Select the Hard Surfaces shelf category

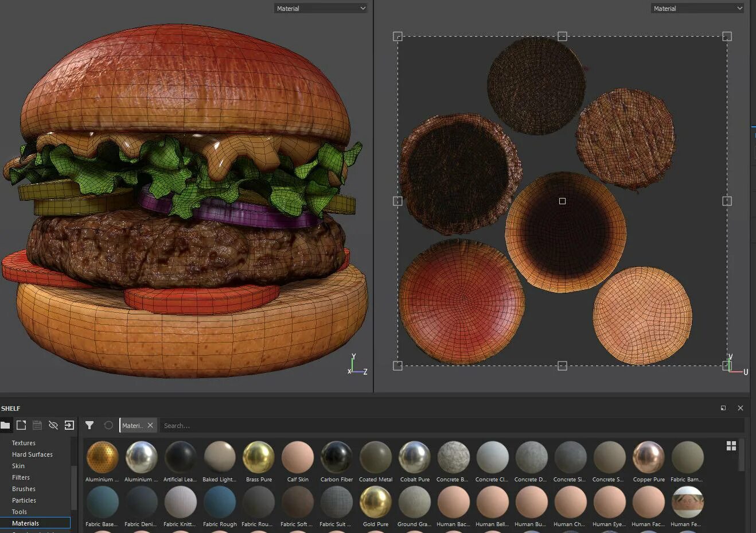tap(32, 454)
